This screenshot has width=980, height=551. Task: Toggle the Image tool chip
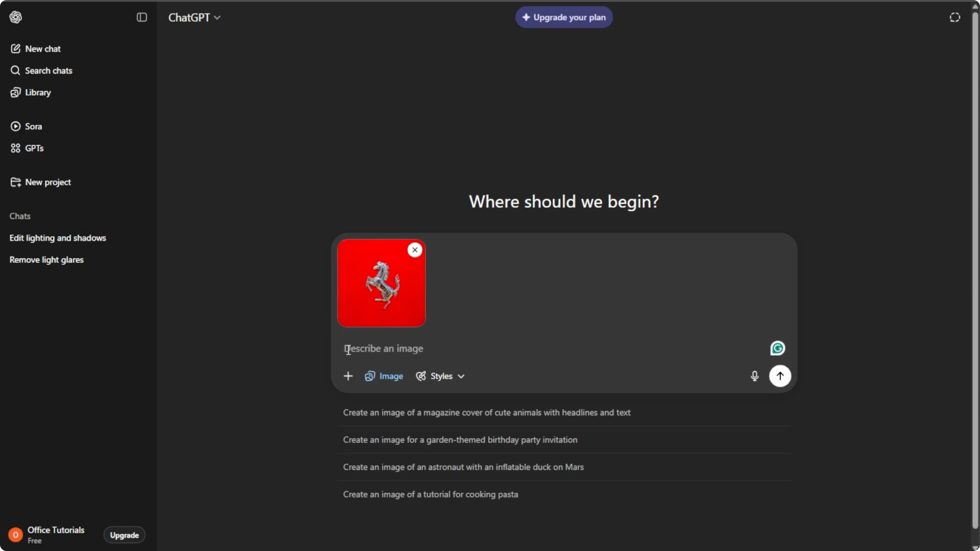384,376
